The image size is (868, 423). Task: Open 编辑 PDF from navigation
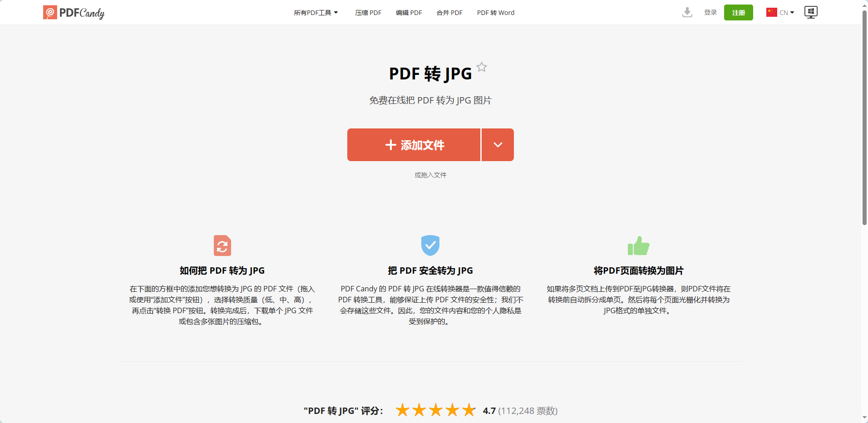[409, 13]
